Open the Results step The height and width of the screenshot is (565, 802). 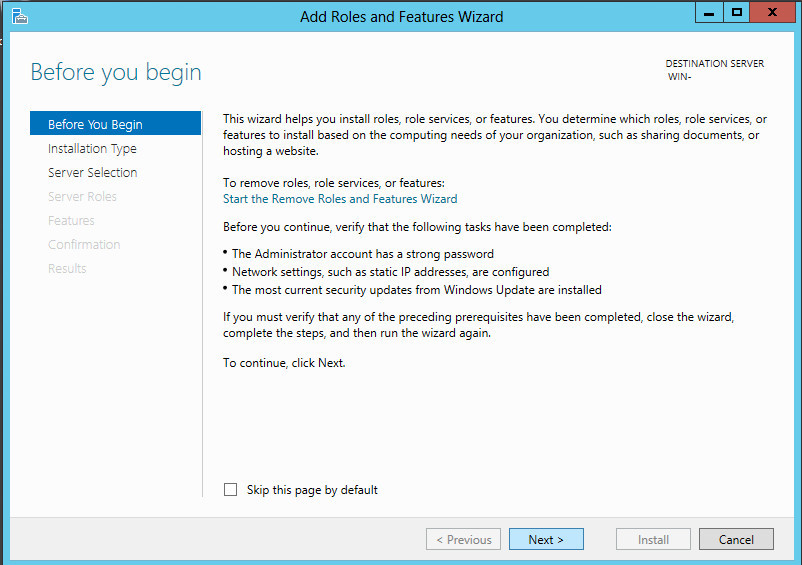click(67, 268)
